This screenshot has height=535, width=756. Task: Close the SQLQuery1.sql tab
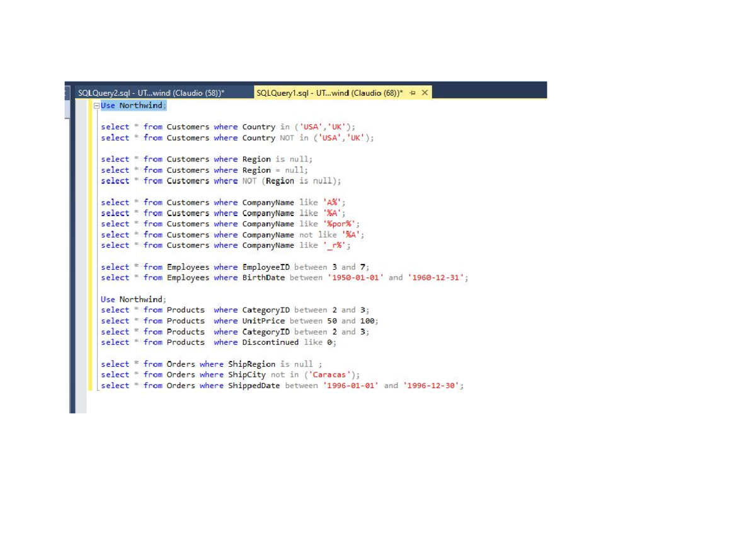(425, 93)
